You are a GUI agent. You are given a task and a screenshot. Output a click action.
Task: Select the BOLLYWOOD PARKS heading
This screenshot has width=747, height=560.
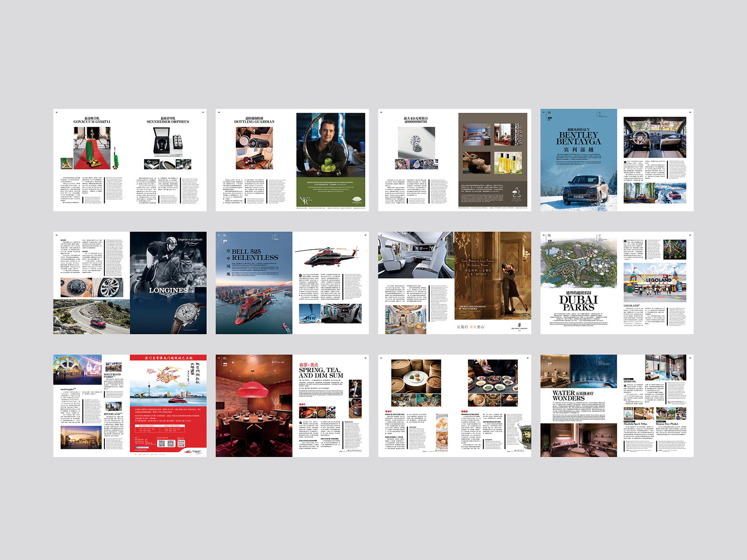click(x=112, y=376)
